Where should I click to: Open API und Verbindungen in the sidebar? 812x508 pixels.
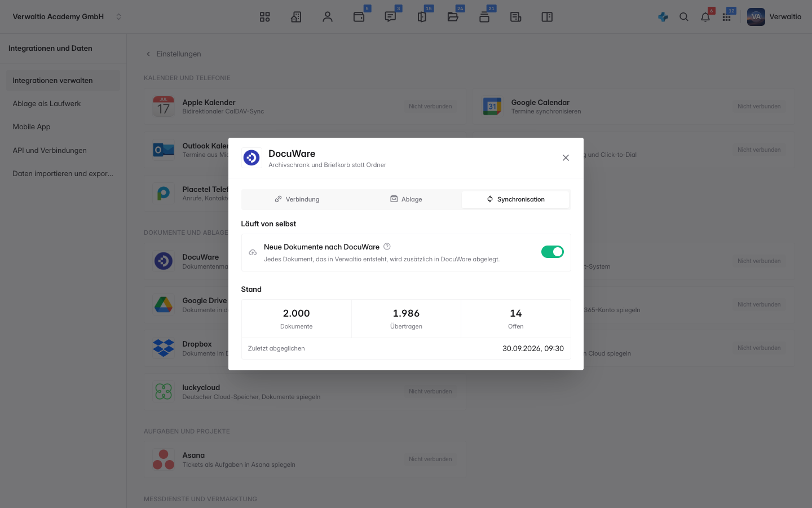pyautogui.click(x=63, y=151)
